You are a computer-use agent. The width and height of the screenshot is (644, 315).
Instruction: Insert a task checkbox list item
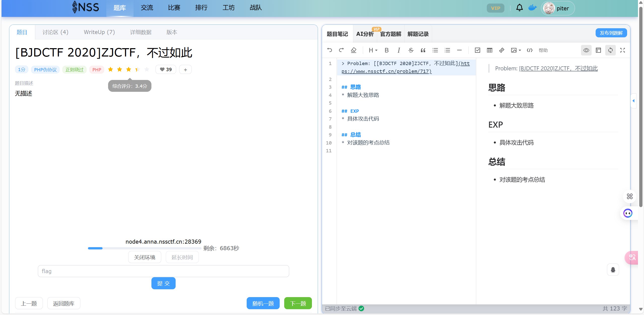click(477, 50)
